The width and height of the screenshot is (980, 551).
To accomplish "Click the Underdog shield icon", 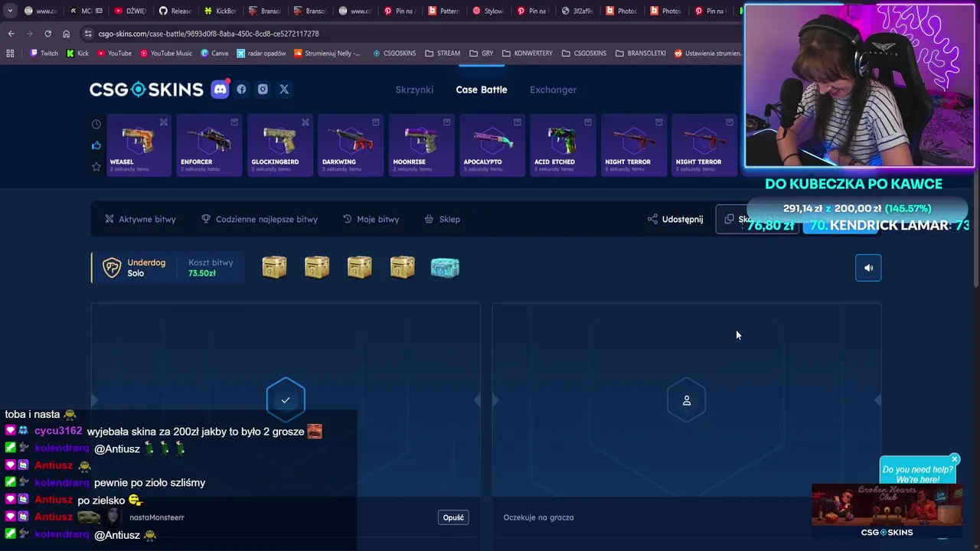I will 112,268.
